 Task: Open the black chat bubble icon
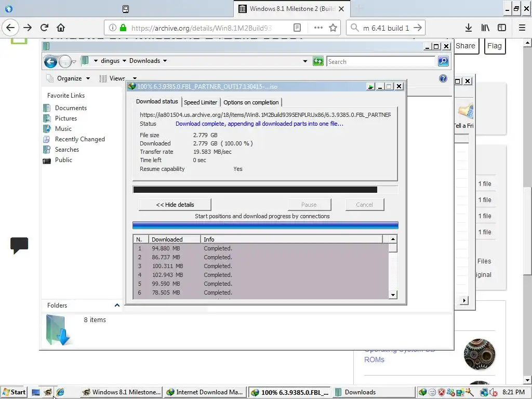[19, 245]
